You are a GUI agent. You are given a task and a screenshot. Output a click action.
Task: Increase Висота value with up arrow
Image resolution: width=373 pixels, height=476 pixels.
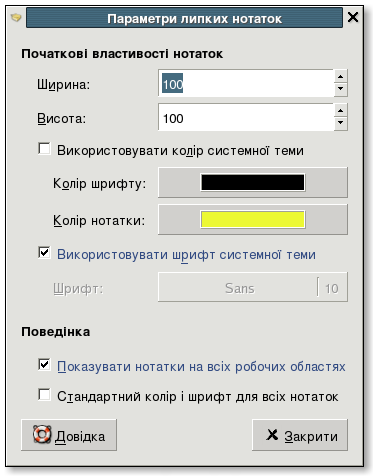click(340, 110)
